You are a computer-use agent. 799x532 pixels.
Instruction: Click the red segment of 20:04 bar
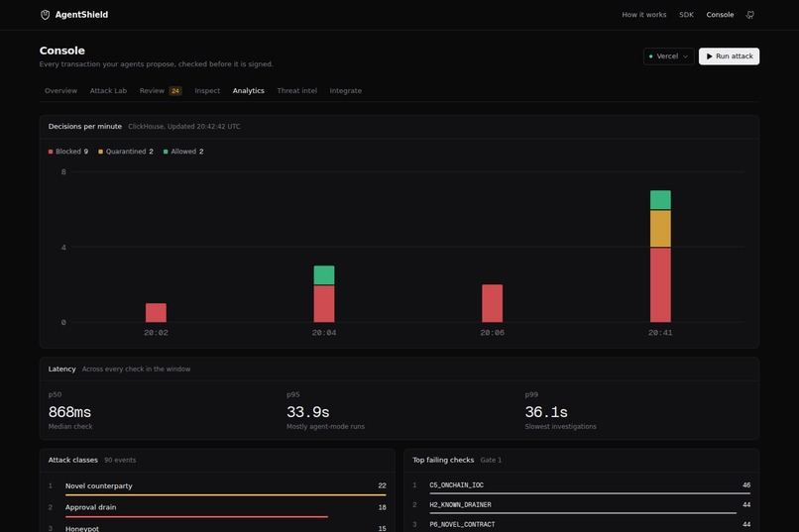pyautogui.click(x=324, y=304)
